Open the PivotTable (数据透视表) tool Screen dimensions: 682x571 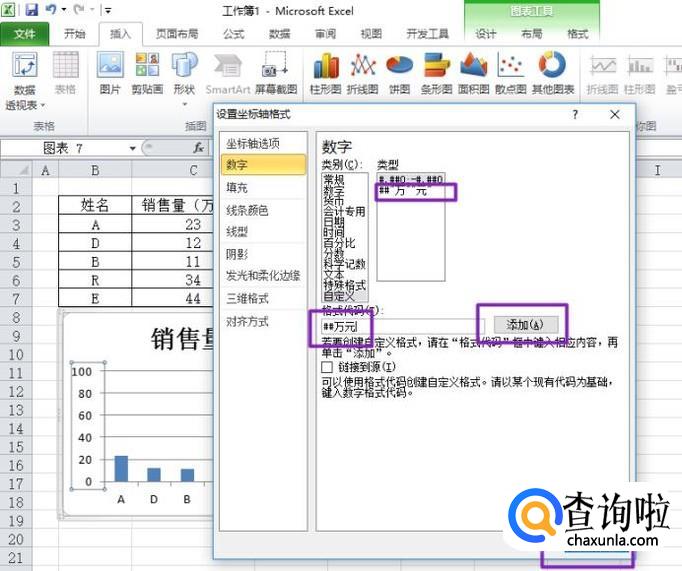tap(24, 80)
